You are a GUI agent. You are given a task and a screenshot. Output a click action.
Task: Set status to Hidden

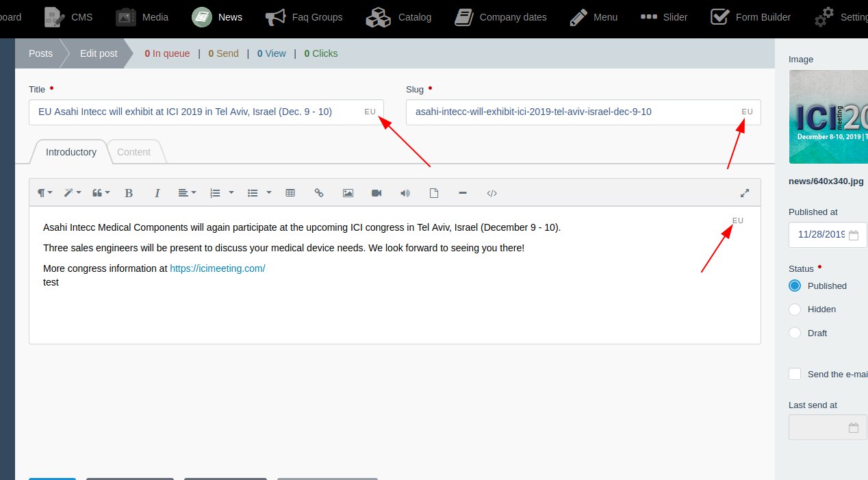(x=795, y=310)
